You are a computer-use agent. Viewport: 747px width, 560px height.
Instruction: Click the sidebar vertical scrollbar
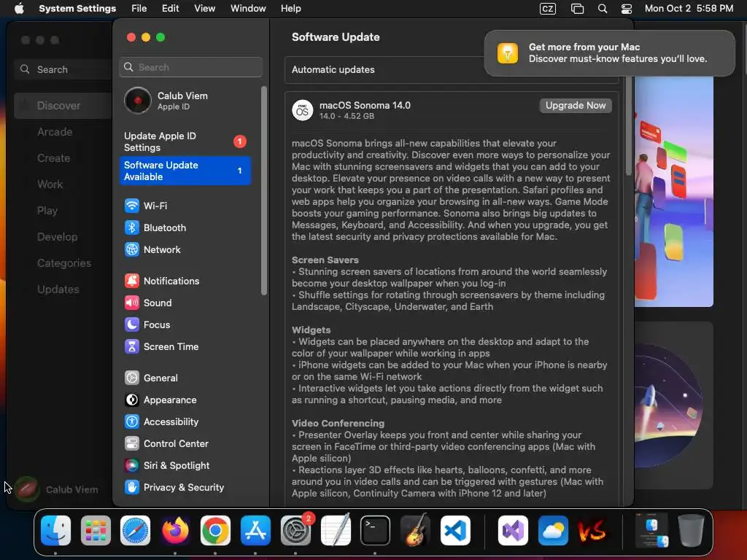click(x=264, y=190)
